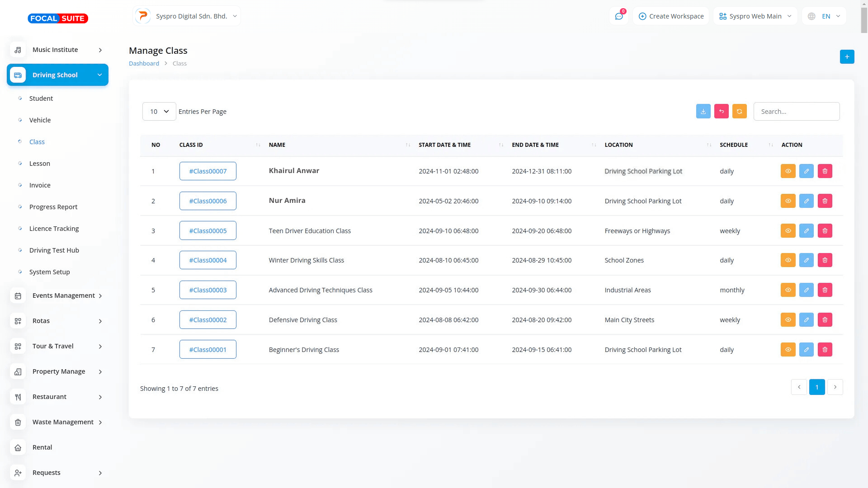Open the chat messages icon
Screen dimensions: 868x488
[618, 16]
